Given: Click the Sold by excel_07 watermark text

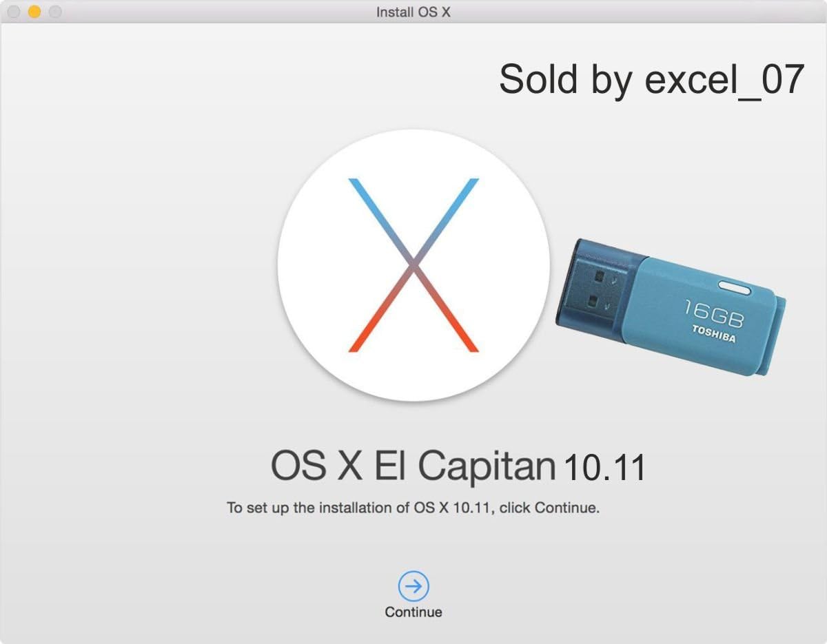Looking at the screenshot, I should (651, 79).
